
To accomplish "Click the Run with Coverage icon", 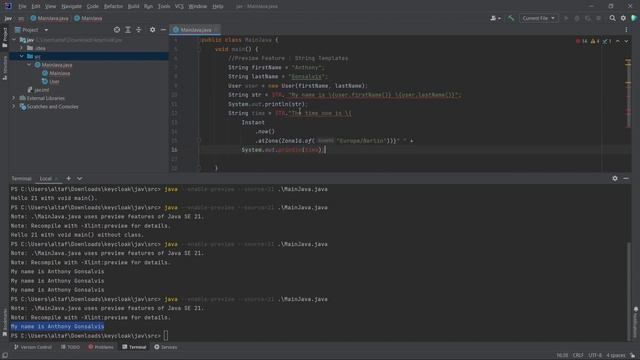I will (588, 18).
